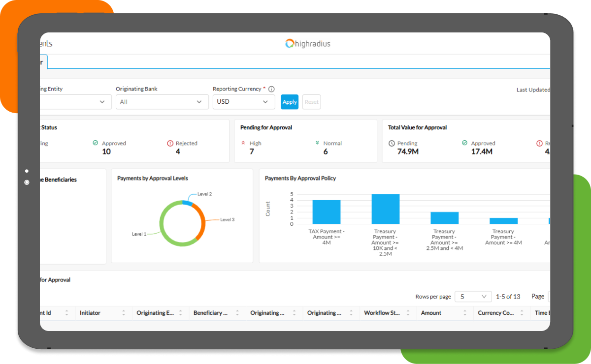
Task: Sort by Amount column arrows
Action: pos(465,313)
